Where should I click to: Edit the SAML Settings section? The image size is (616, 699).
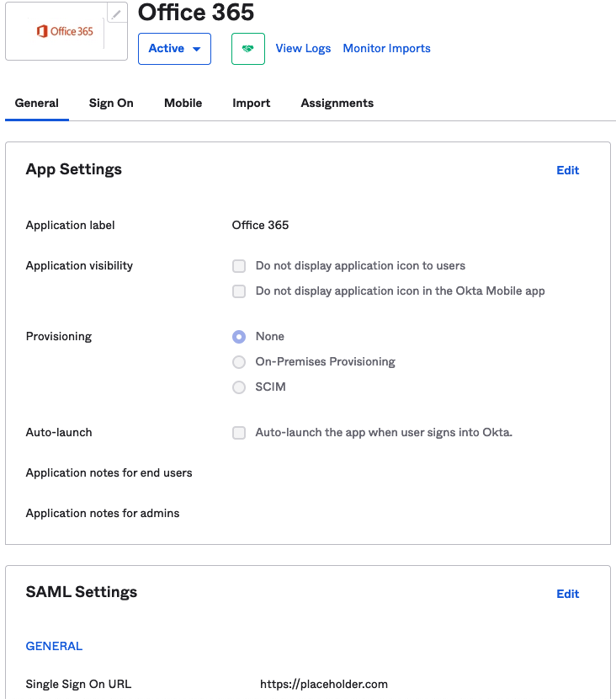click(567, 594)
